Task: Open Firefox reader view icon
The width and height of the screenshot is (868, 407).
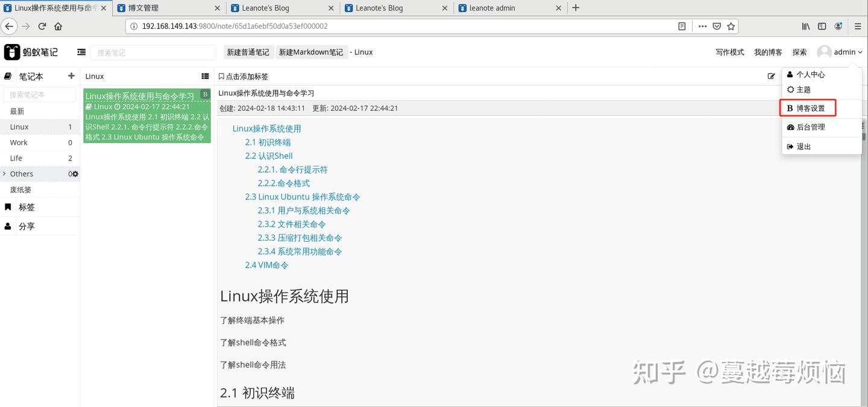Action: tap(682, 26)
